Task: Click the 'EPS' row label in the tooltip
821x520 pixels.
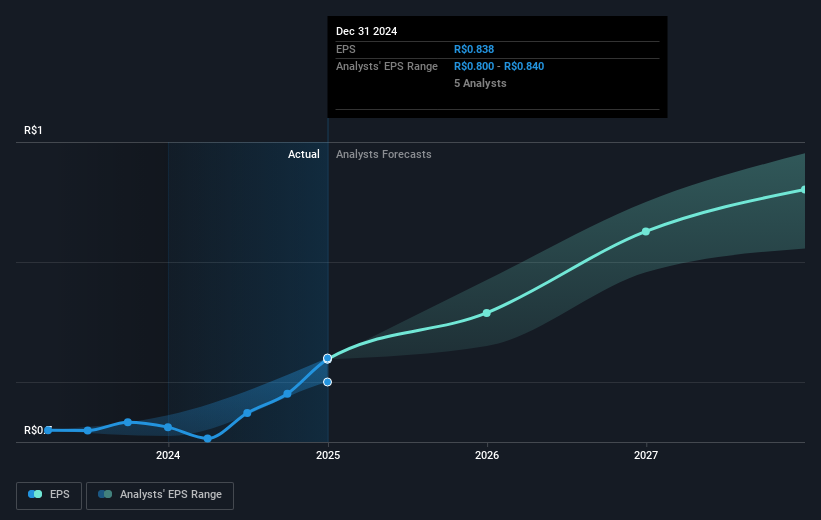Action: tap(346, 49)
